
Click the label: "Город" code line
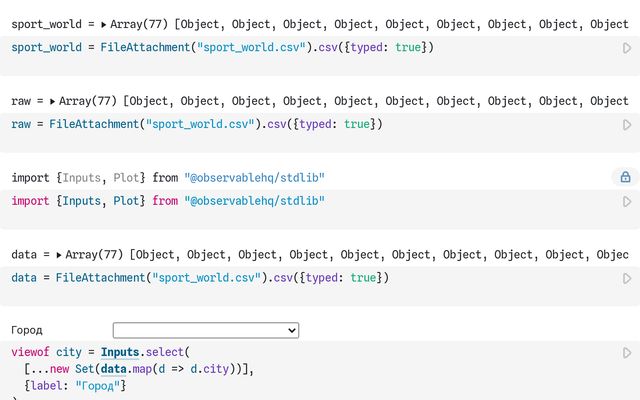tap(75, 386)
